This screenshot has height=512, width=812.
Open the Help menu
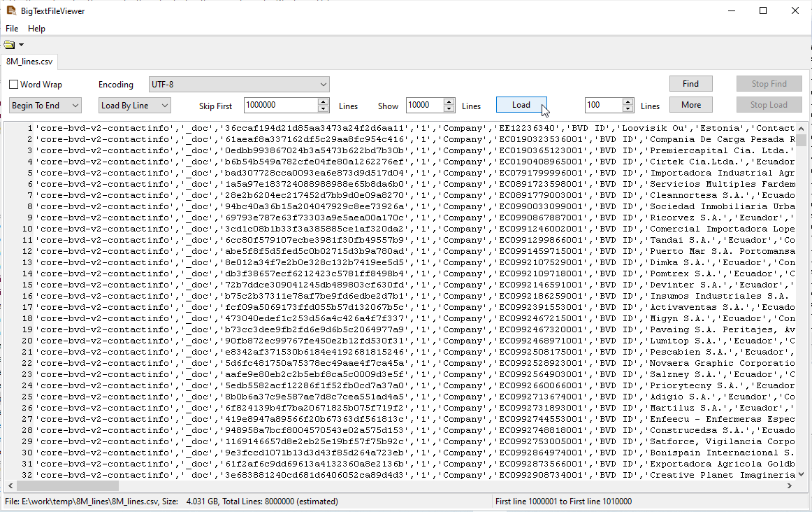pos(36,29)
